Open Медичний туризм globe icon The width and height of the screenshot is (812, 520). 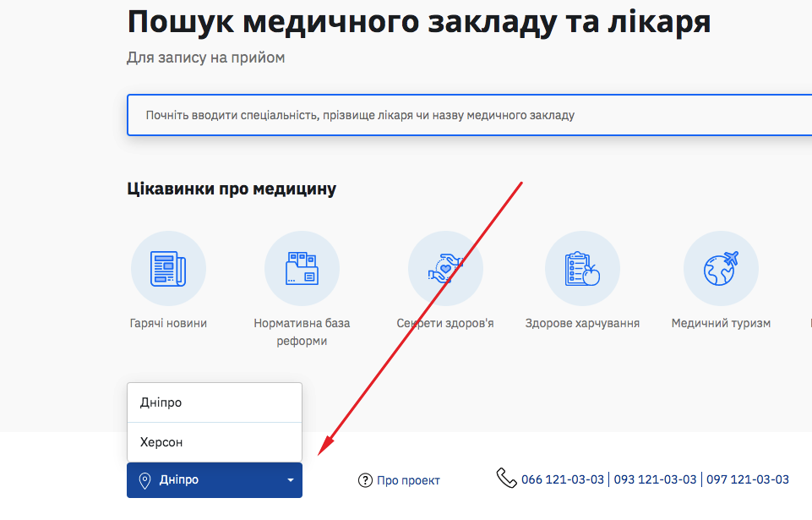click(720, 267)
